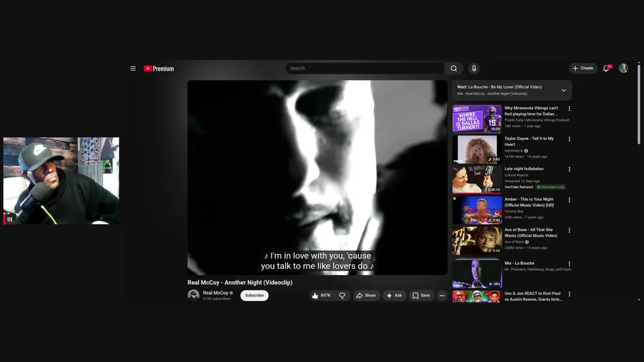This screenshot has width=644, height=362.
Task: Click the 212K subscribers count text
Action: (217, 299)
